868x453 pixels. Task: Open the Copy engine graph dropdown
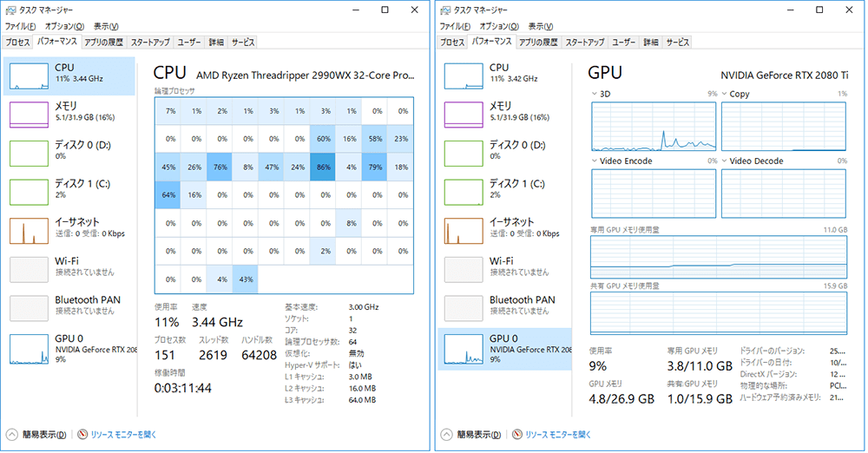point(725,94)
